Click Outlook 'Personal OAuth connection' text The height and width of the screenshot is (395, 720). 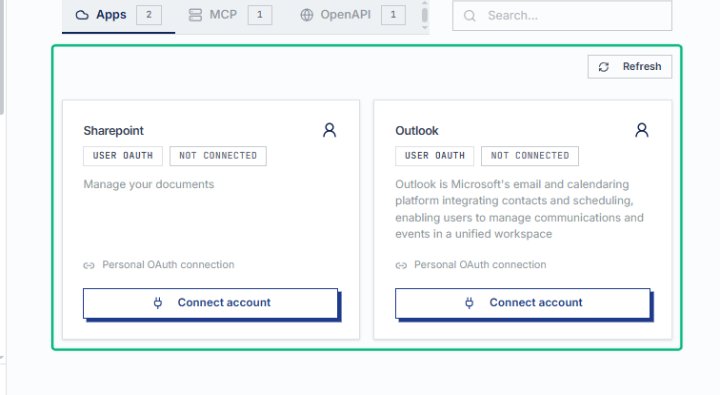[x=480, y=265]
